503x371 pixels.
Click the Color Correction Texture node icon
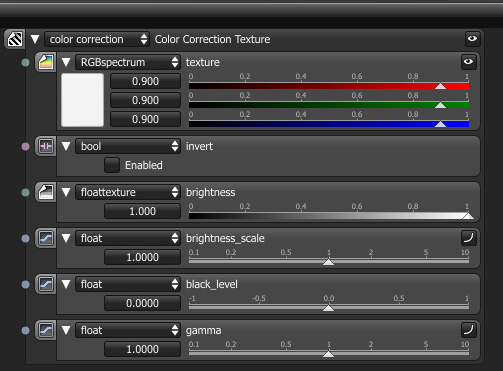[x=15, y=39]
